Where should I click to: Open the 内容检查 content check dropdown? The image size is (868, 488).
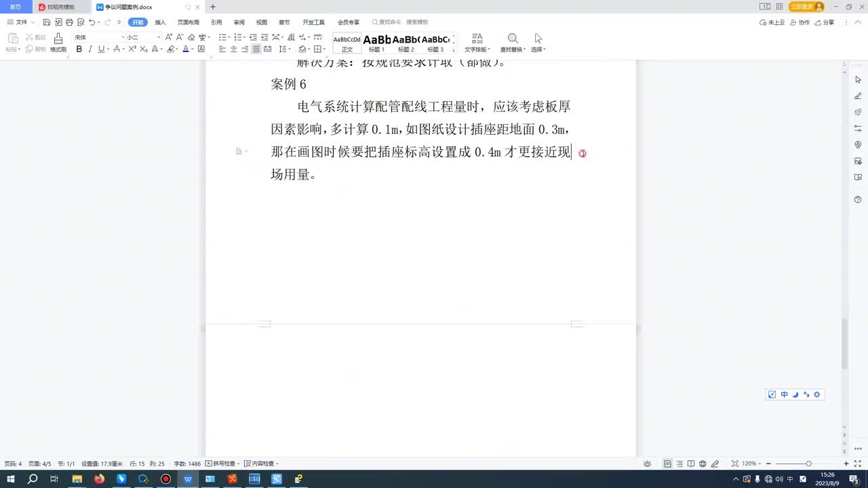261,464
